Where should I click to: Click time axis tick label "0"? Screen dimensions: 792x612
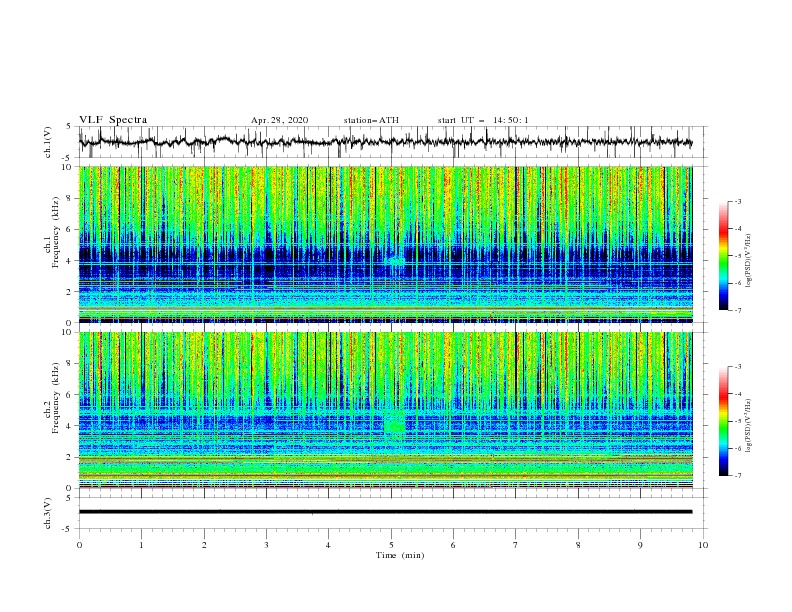click(x=79, y=545)
